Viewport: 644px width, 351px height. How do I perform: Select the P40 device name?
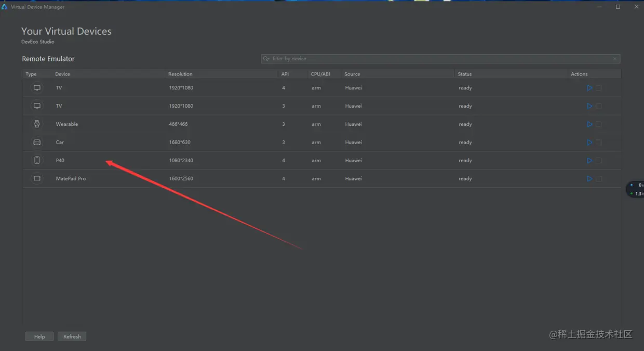tap(60, 161)
